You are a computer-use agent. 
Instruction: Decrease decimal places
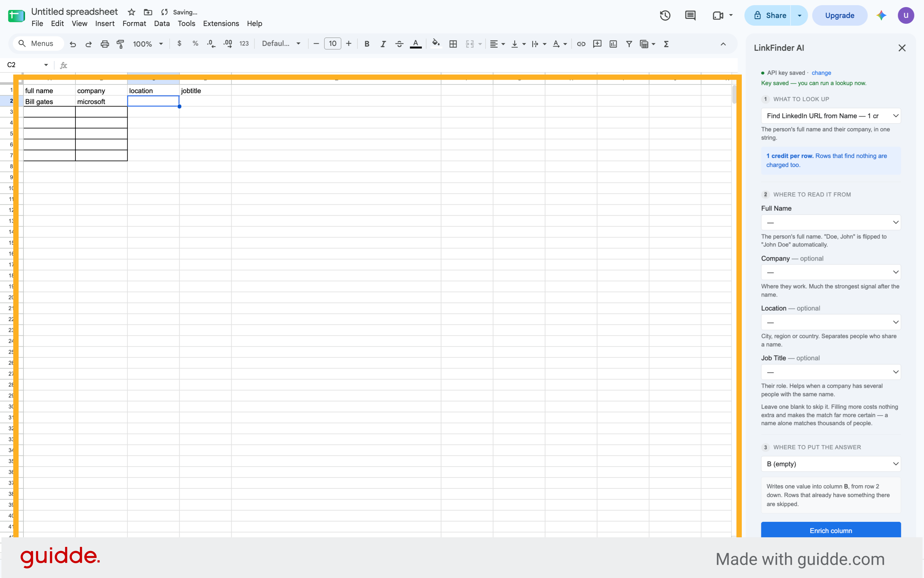[211, 44]
